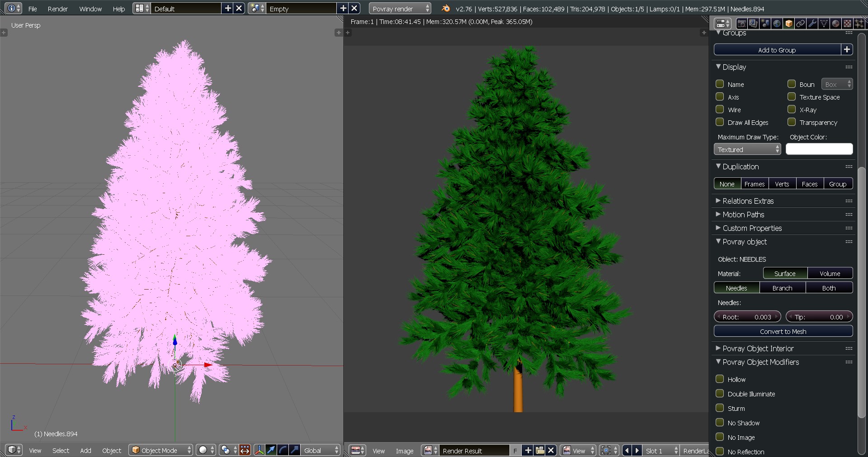Enable the Wire display checkbox
868x457 pixels.
pos(720,109)
